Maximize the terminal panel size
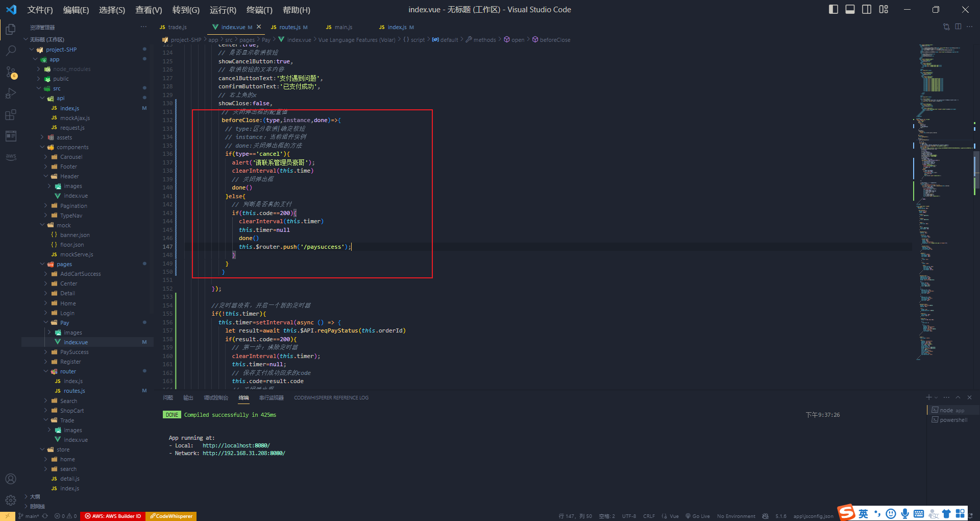Image resolution: width=980 pixels, height=521 pixels. coord(958,397)
